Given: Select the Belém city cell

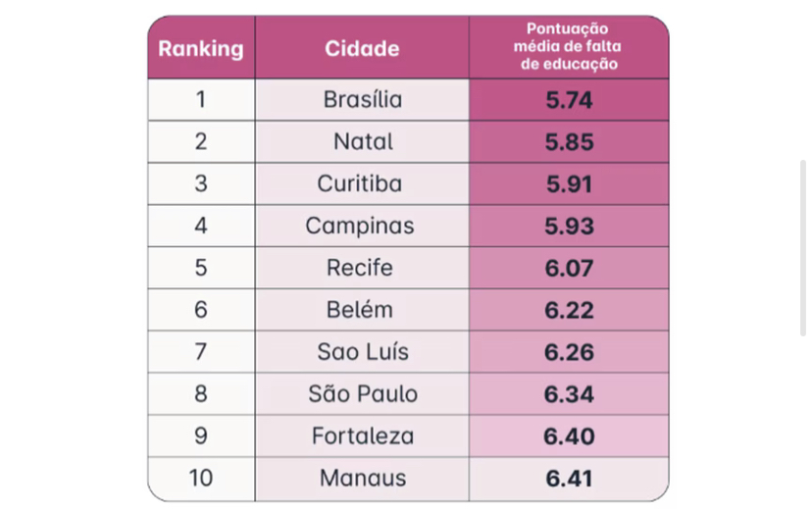Looking at the screenshot, I should pos(360,310).
